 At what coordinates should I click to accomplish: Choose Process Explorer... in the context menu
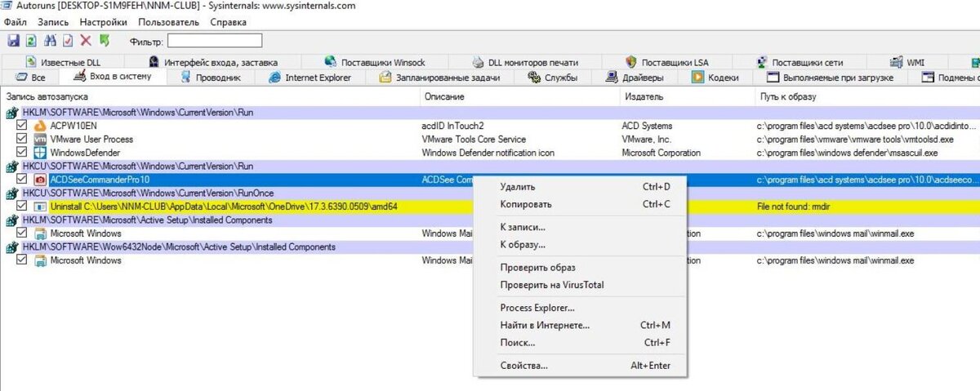(581, 308)
